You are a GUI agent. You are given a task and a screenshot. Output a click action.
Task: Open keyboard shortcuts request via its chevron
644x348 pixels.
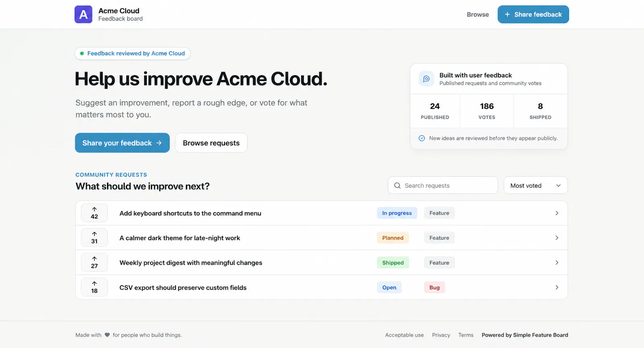[557, 213]
